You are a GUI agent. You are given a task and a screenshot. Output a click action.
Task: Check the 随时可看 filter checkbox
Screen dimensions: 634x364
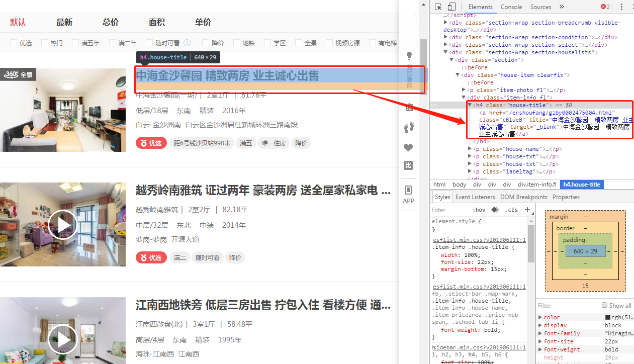point(149,43)
